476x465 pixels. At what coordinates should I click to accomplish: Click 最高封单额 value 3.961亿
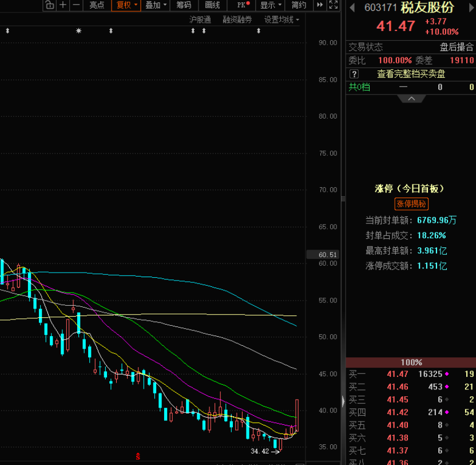click(x=432, y=251)
